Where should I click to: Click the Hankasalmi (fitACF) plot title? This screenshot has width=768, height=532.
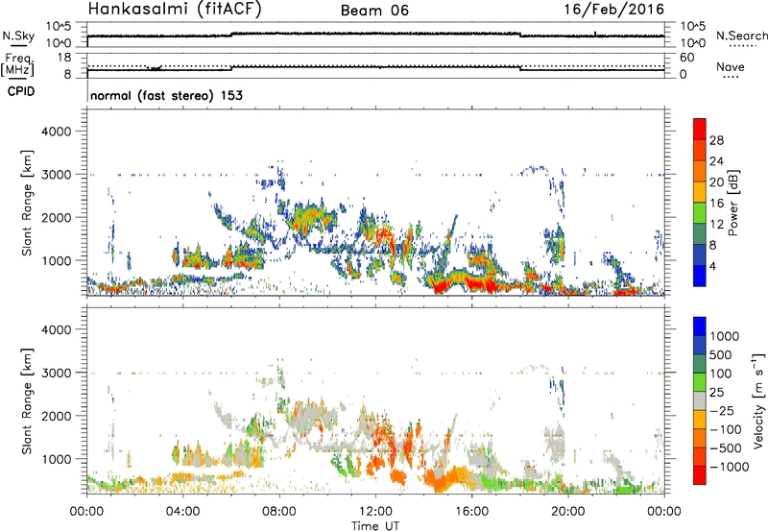pos(175,9)
